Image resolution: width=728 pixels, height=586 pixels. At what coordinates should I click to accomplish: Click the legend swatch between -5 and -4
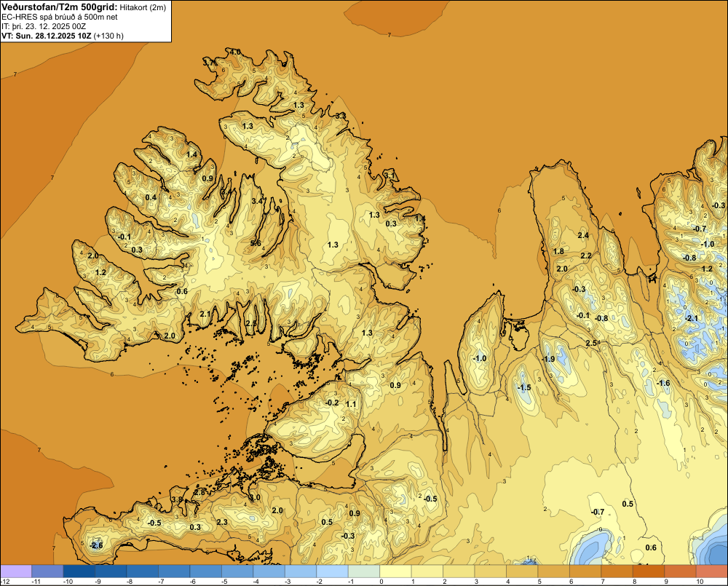[x=237, y=571]
